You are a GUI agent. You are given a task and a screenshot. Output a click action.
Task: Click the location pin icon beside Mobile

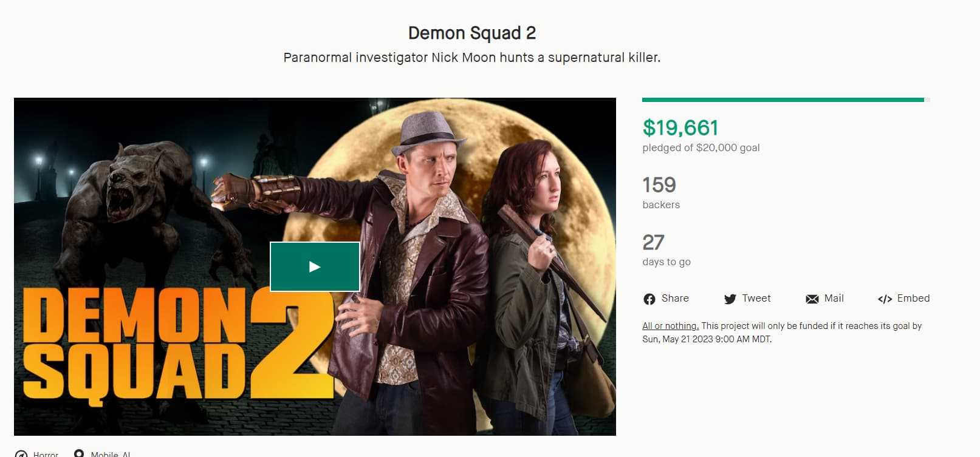click(x=78, y=453)
